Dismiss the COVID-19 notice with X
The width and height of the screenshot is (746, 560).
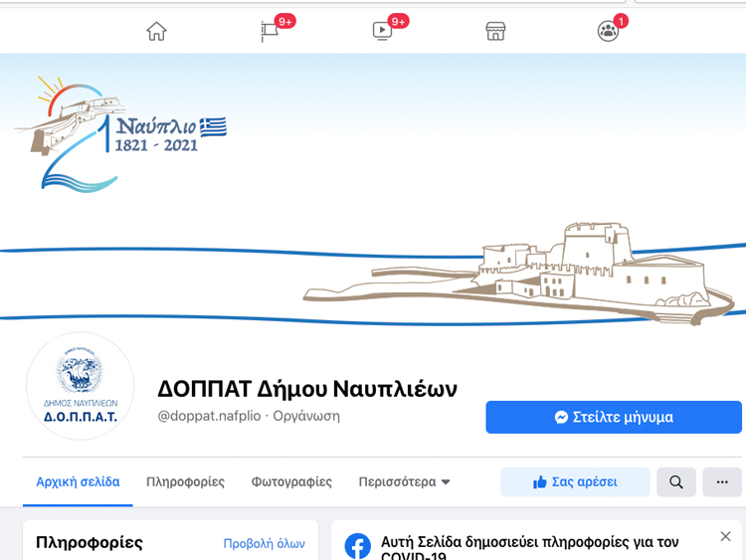point(725,537)
